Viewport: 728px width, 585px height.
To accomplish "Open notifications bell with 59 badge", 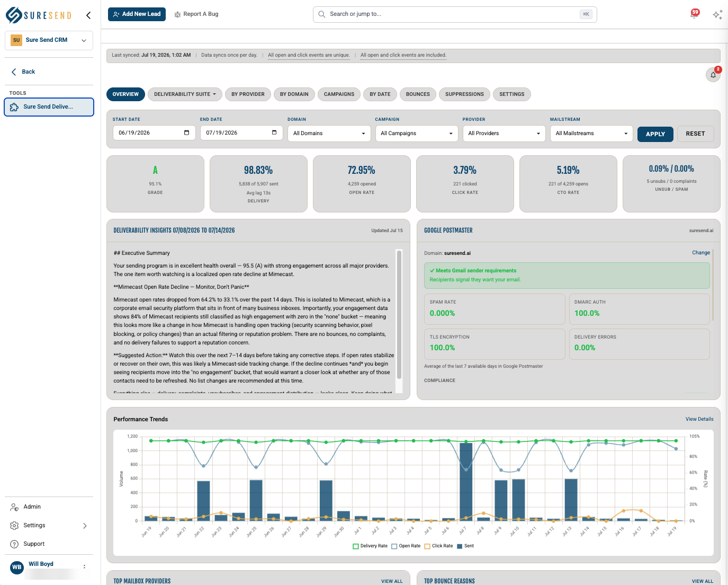I will point(694,14).
